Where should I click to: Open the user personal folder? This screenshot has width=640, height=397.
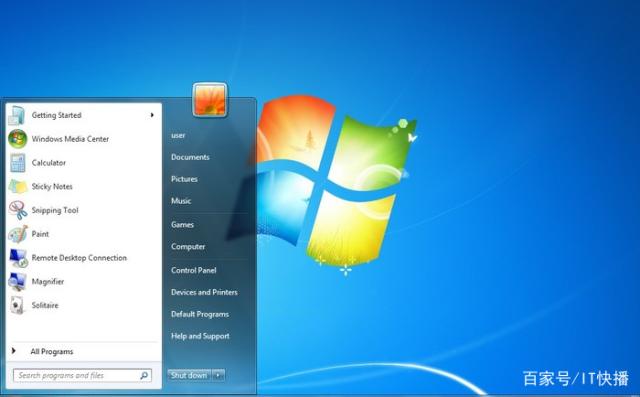178,135
